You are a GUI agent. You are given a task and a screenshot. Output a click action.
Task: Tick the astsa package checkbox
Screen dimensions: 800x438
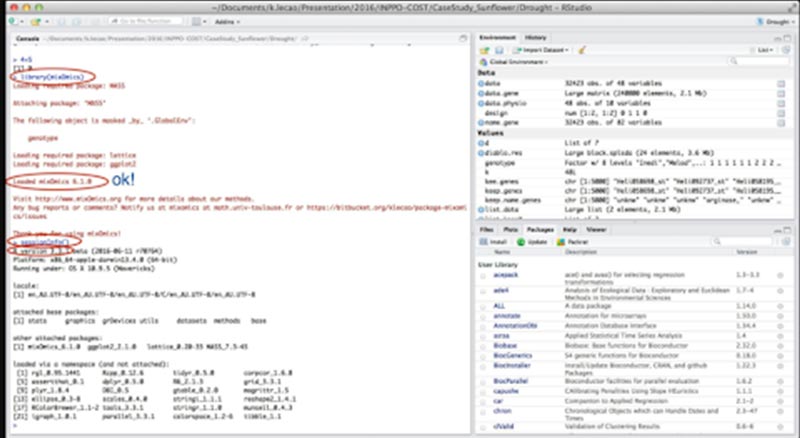(x=483, y=336)
